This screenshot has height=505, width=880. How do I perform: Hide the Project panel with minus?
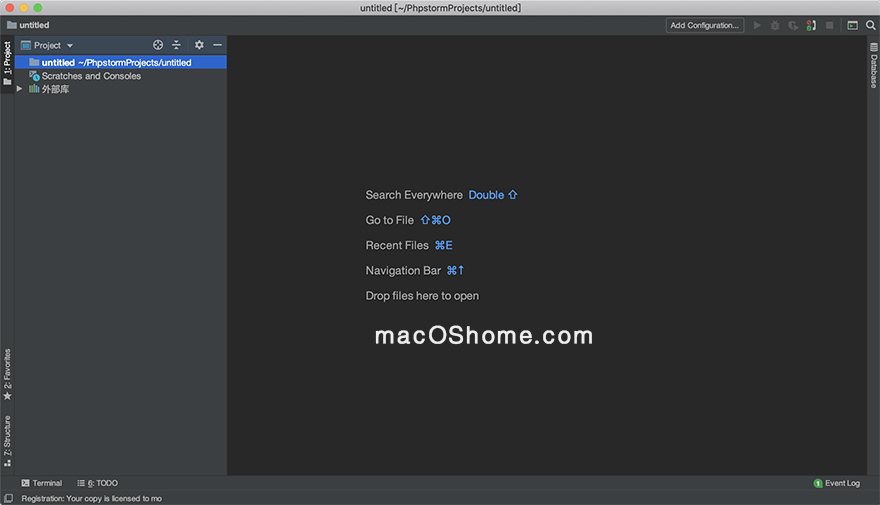[217, 45]
